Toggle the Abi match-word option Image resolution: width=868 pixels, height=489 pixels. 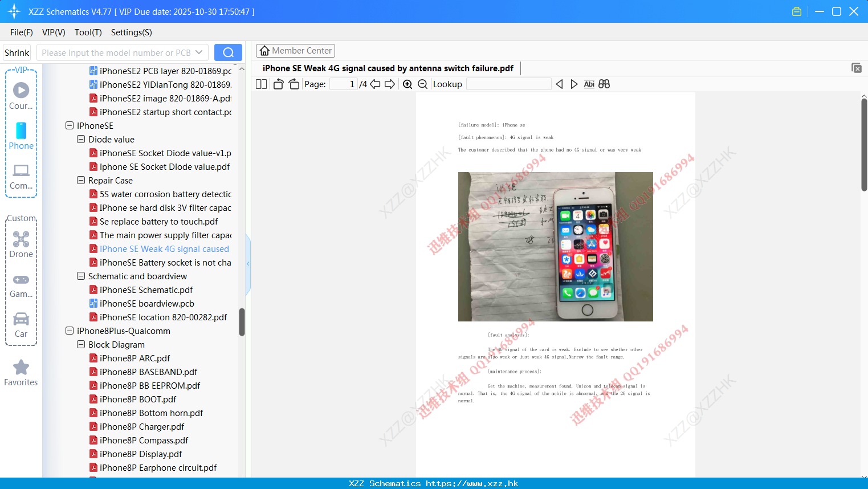pos(589,84)
